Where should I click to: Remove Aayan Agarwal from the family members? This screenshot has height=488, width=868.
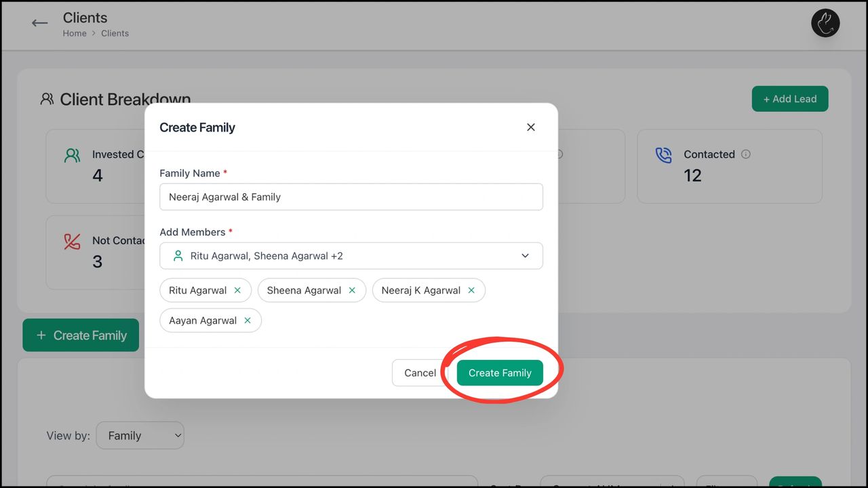(x=248, y=320)
